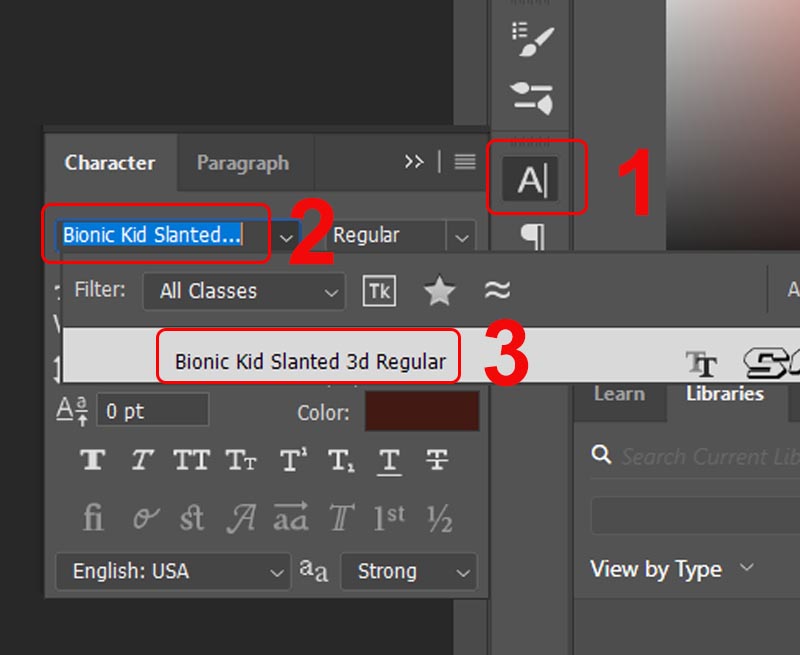Open the All Classes filter dropdown
Image resolution: width=800 pixels, height=655 pixels.
pyautogui.click(x=243, y=291)
